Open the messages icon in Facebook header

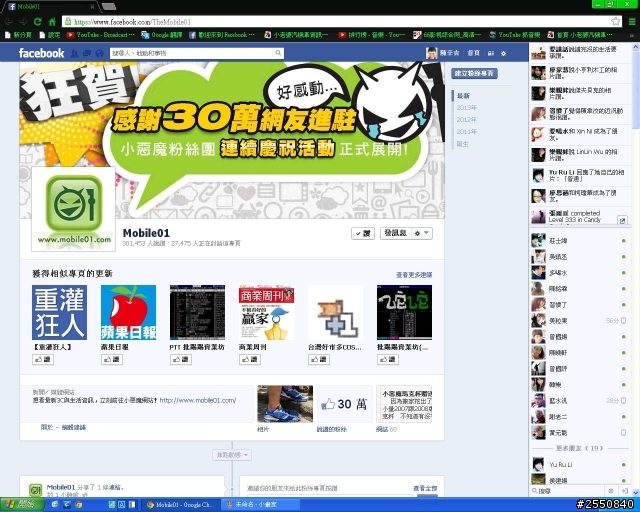click(x=87, y=53)
